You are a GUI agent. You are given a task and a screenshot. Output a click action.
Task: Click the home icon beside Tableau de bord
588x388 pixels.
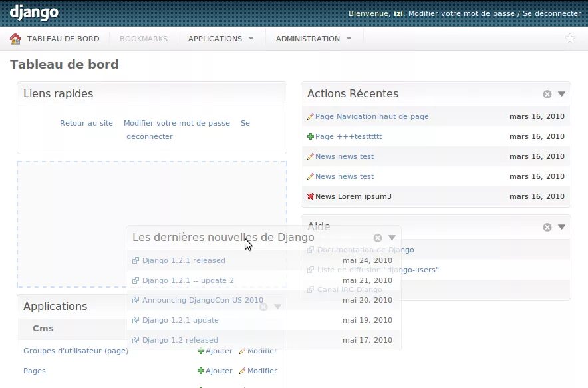pos(15,39)
